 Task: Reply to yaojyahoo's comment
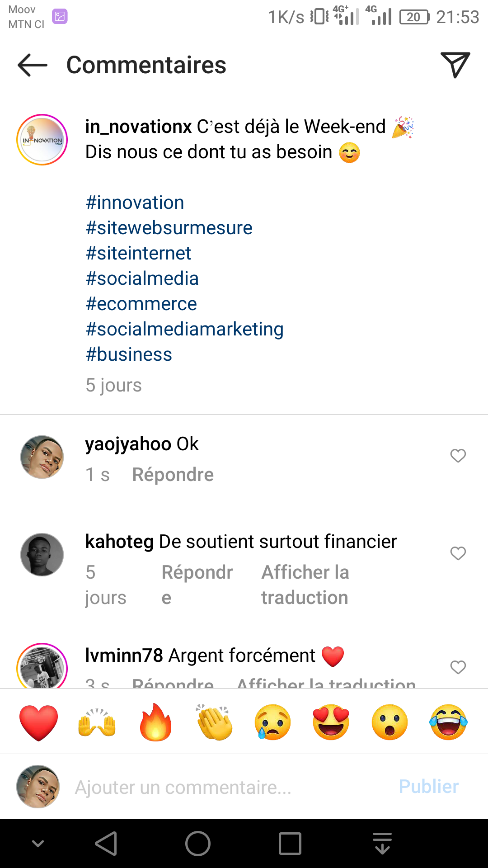click(173, 475)
